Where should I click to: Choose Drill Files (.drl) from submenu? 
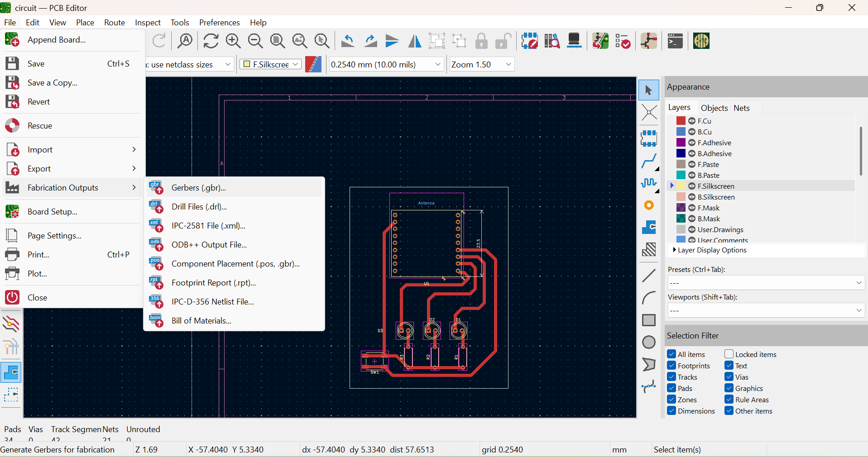[199, 207]
